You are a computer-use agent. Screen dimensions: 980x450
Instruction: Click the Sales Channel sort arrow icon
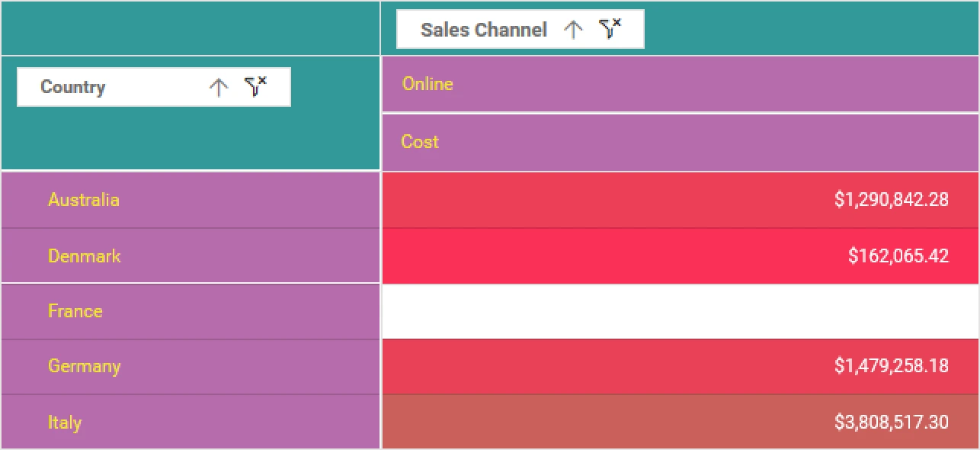573,30
